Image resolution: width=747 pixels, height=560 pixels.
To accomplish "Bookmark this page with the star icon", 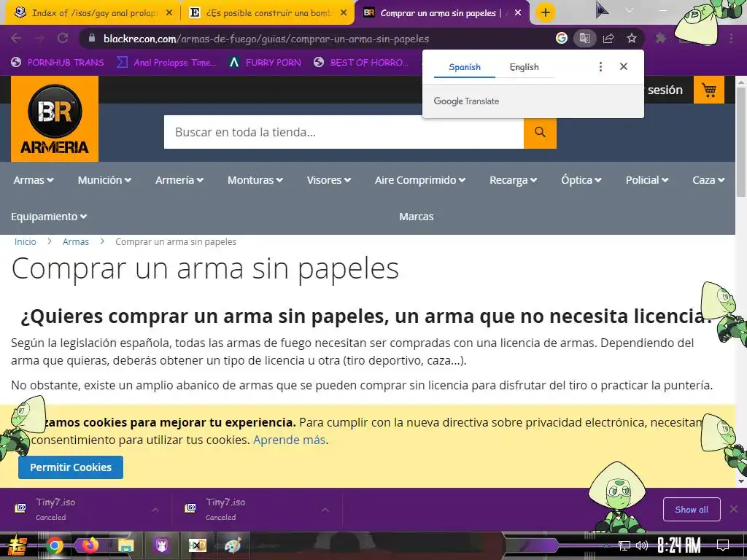I will click(x=632, y=38).
